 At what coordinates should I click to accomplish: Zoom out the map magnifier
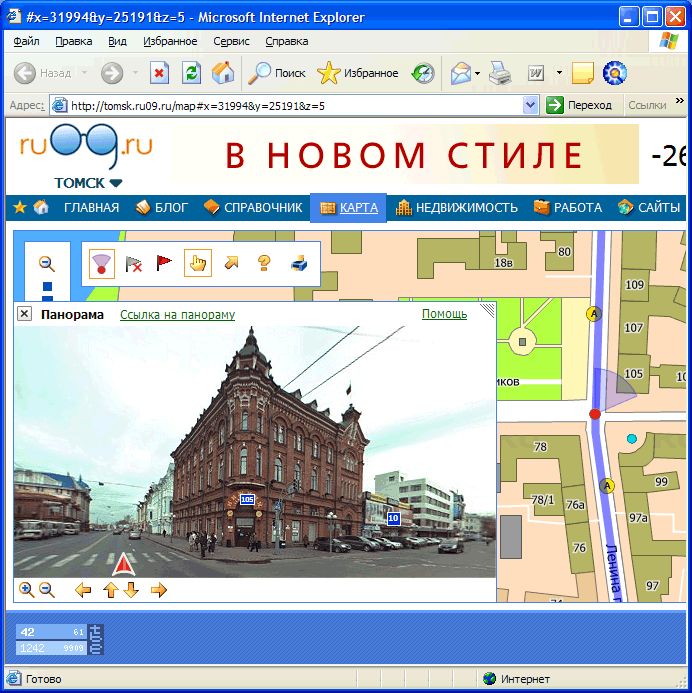[46, 263]
